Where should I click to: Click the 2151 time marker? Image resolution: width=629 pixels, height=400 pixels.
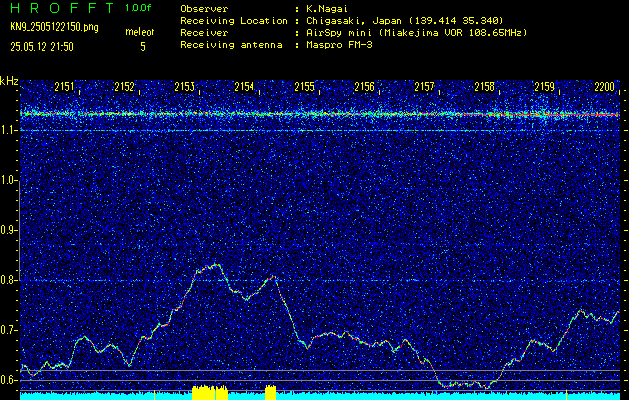pos(64,87)
